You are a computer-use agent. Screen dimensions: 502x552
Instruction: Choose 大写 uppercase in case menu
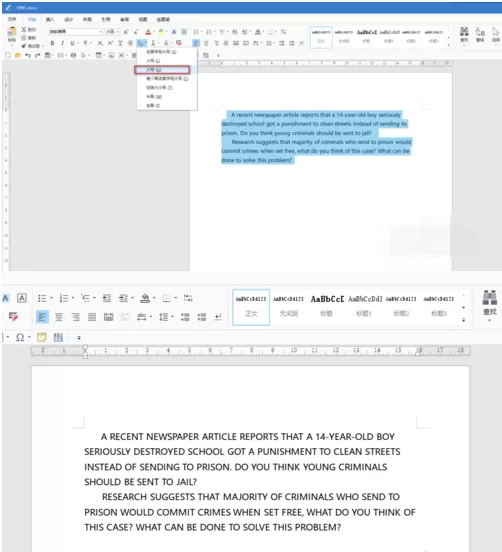pyautogui.click(x=162, y=70)
